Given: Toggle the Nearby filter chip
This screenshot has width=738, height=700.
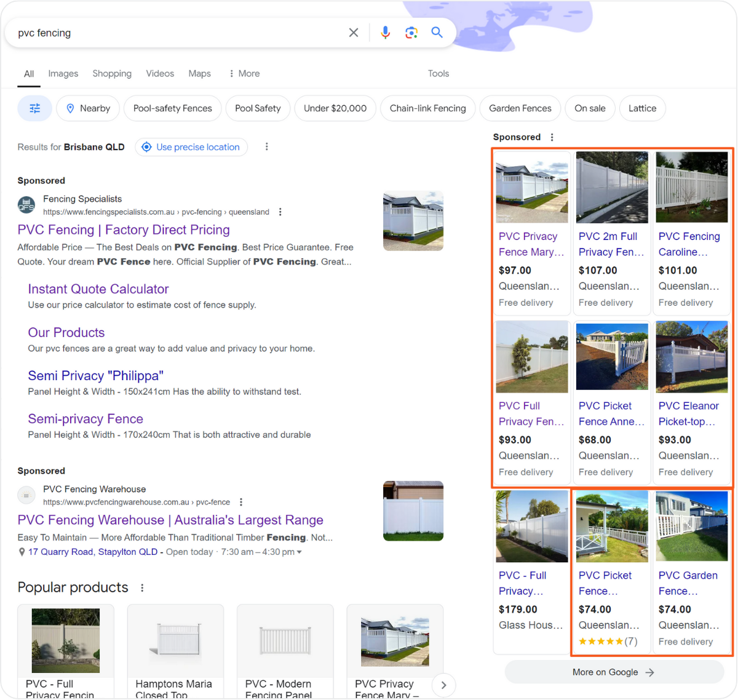Looking at the screenshot, I should [87, 108].
